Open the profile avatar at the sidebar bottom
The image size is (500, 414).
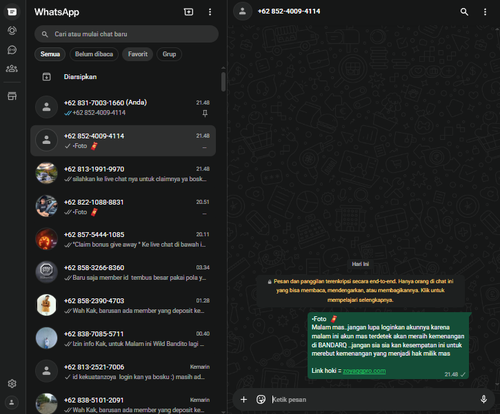tap(12, 402)
